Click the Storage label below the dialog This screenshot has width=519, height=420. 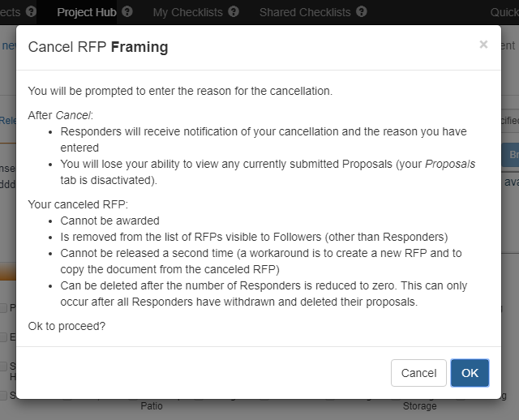click(419, 406)
